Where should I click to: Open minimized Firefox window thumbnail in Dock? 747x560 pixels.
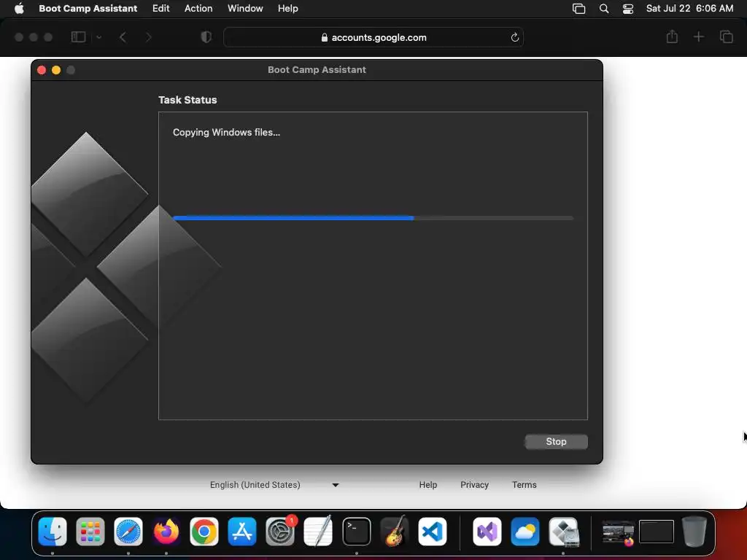(x=619, y=532)
